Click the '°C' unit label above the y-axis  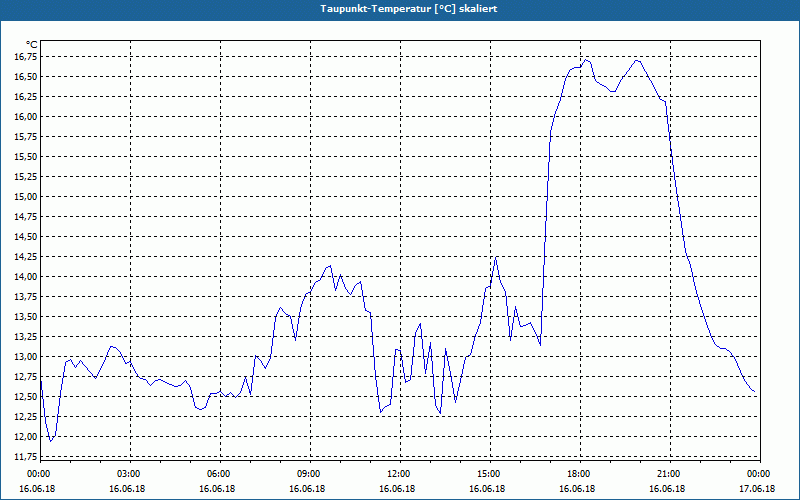coord(32,45)
